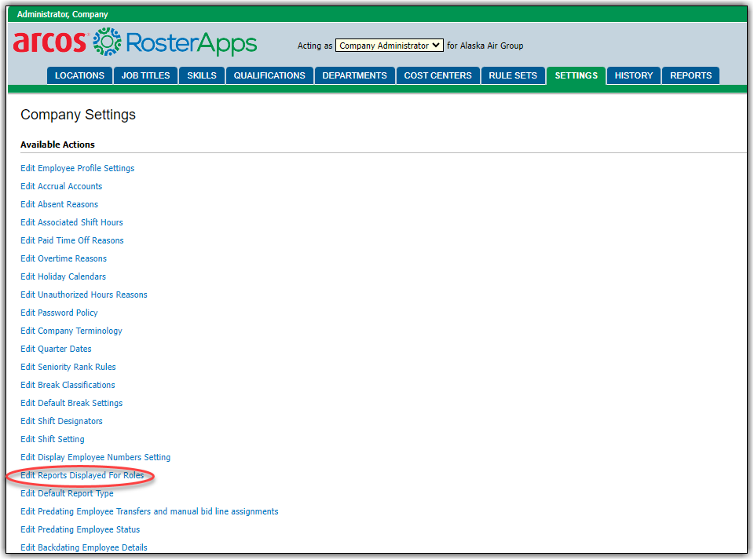Click Edit Accrual Accounts link

61,186
